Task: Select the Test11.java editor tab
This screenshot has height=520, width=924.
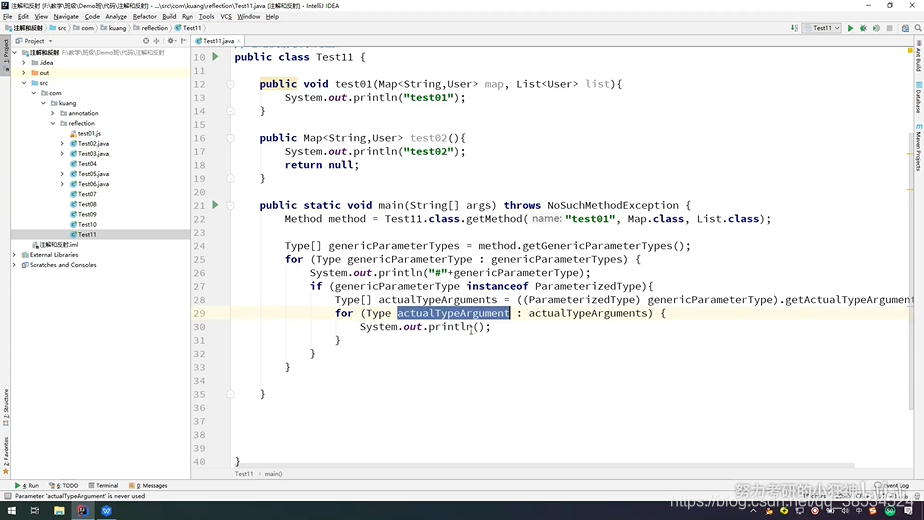Action: click(x=218, y=41)
